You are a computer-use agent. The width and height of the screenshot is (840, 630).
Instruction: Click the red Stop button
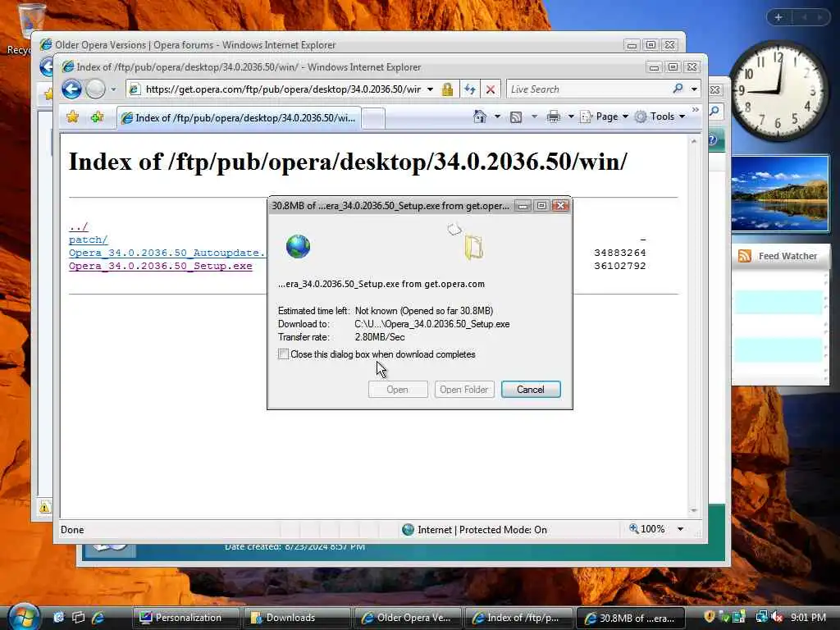[491, 89]
